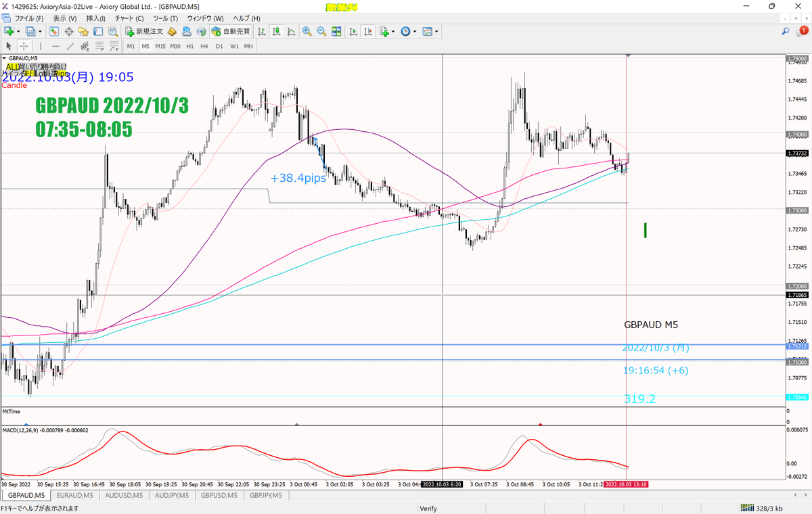
Task: Open the 挿入 (I) menu
Action: pyautogui.click(x=96, y=18)
